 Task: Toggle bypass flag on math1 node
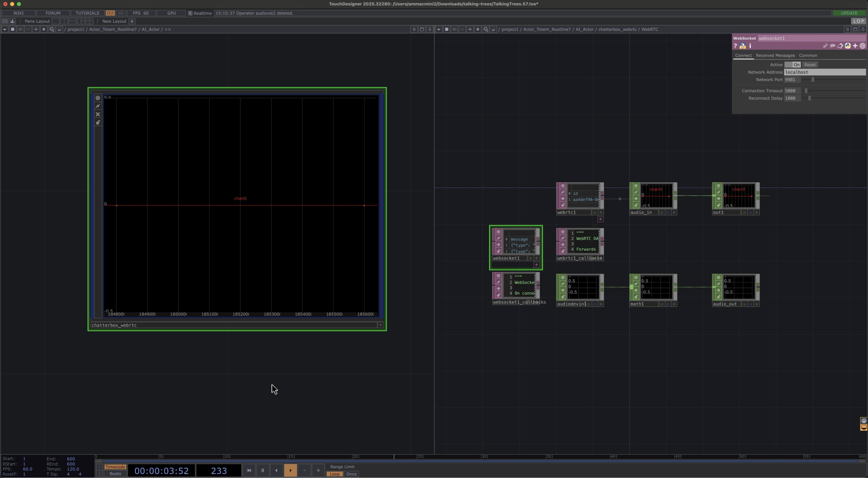[636, 290]
